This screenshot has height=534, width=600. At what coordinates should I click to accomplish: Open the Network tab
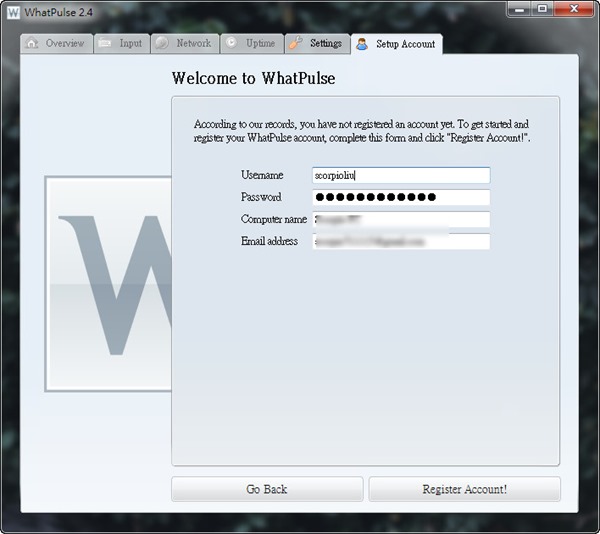click(185, 44)
